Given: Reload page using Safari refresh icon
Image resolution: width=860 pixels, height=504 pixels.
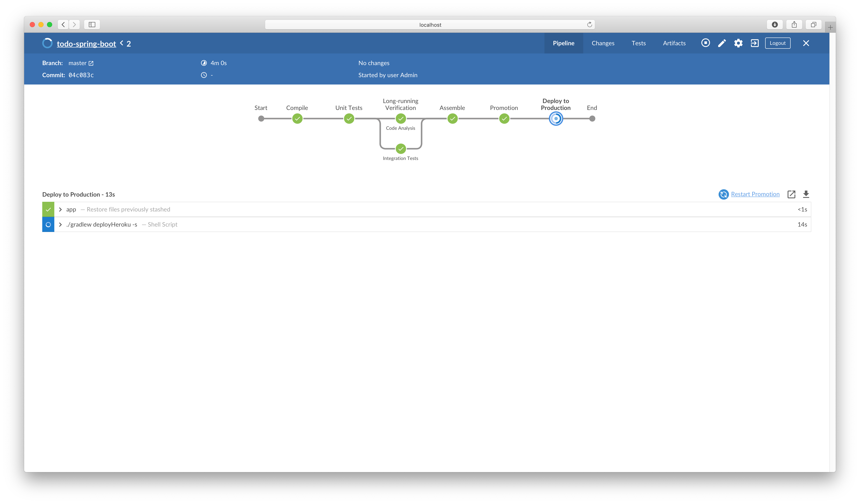Looking at the screenshot, I should tap(589, 25).
